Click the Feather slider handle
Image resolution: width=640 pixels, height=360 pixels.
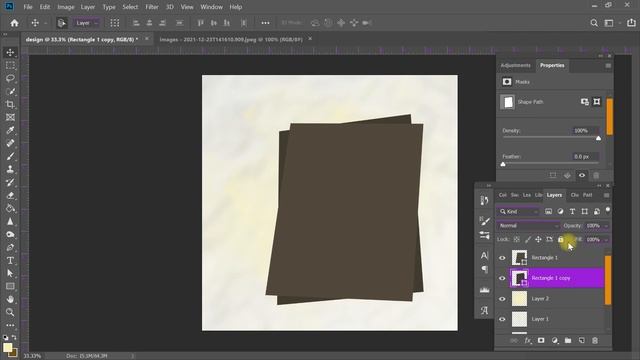(x=503, y=164)
